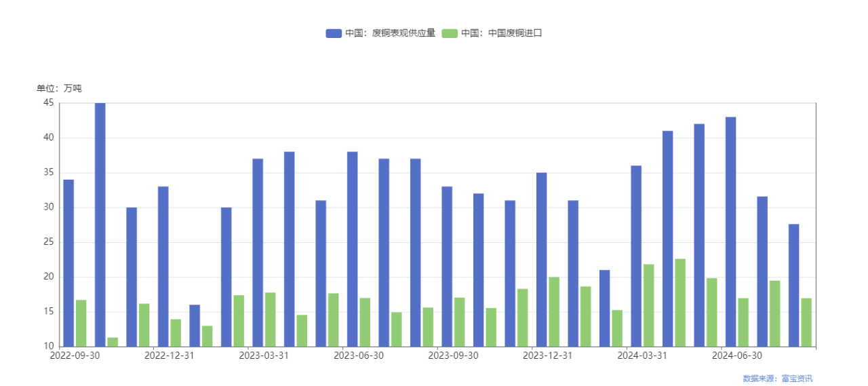
Task: Click the green legend color swatch
Action: point(450,33)
